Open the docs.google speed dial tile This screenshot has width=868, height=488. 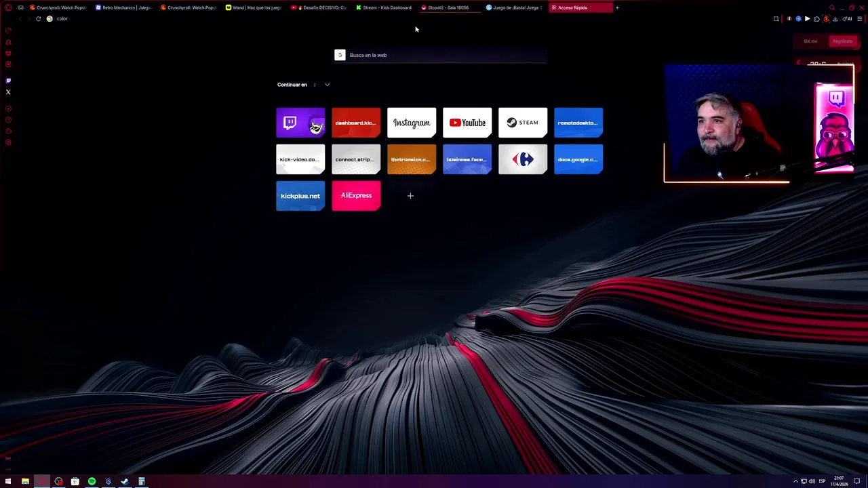(x=578, y=159)
